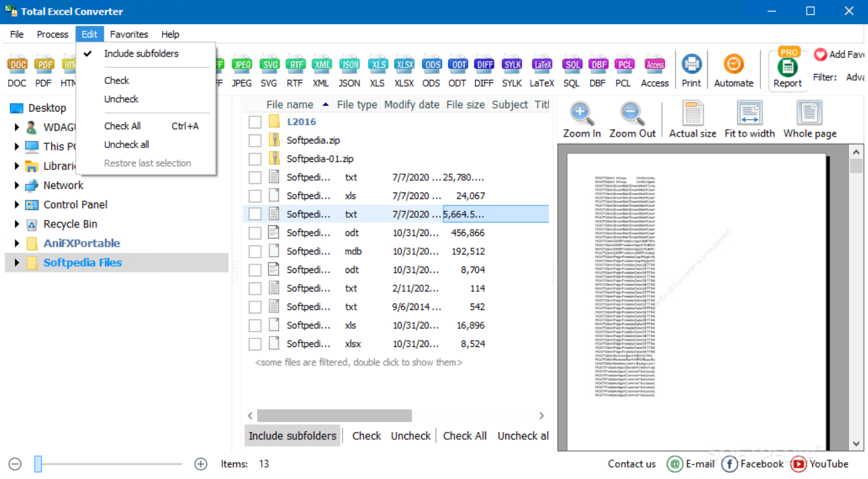Check the mdb file's checkbox
Image resolution: width=868 pixels, height=479 pixels.
click(x=255, y=252)
